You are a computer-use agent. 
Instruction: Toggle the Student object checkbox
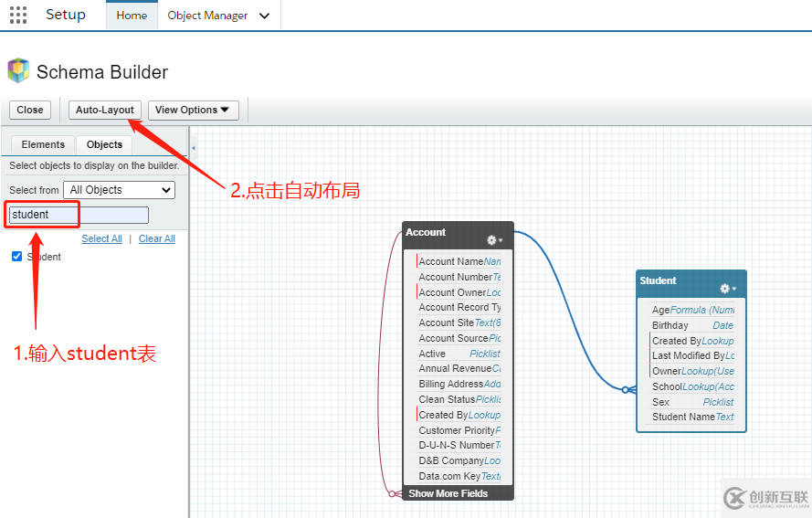pos(17,257)
